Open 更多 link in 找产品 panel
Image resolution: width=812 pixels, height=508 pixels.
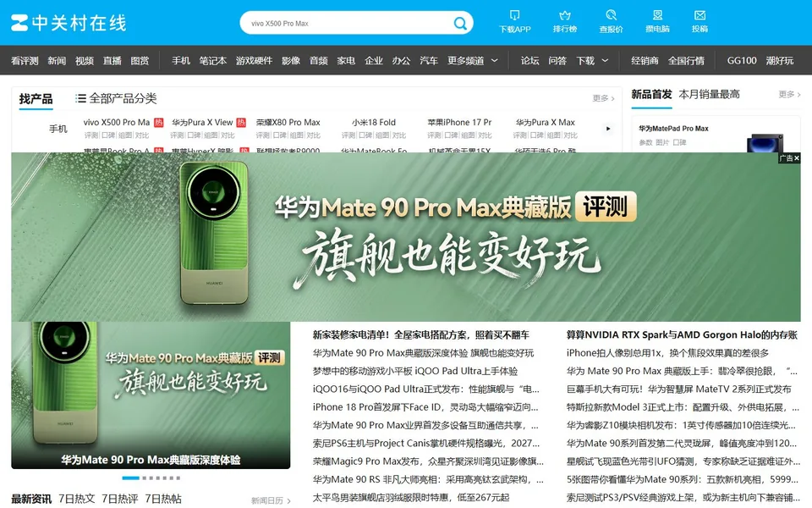tap(603, 98)
